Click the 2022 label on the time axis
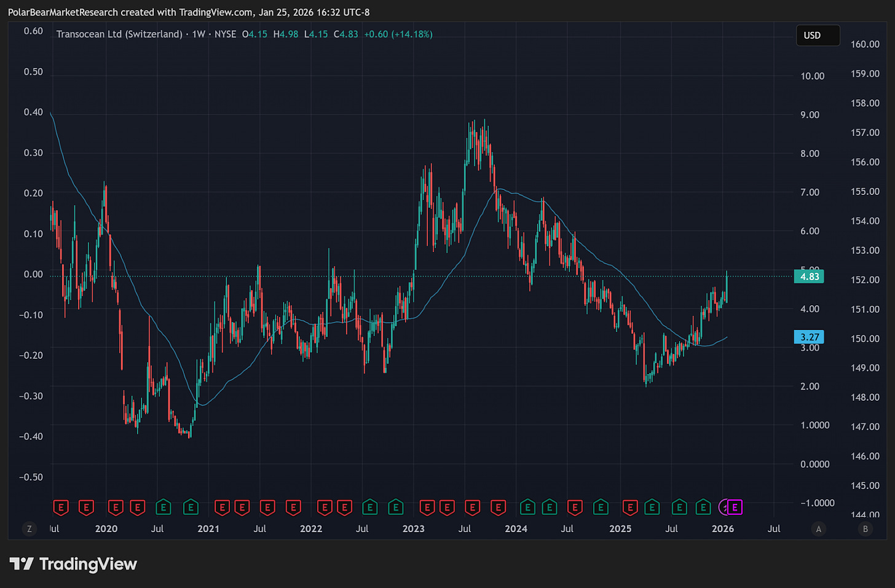 coord(311,529)
